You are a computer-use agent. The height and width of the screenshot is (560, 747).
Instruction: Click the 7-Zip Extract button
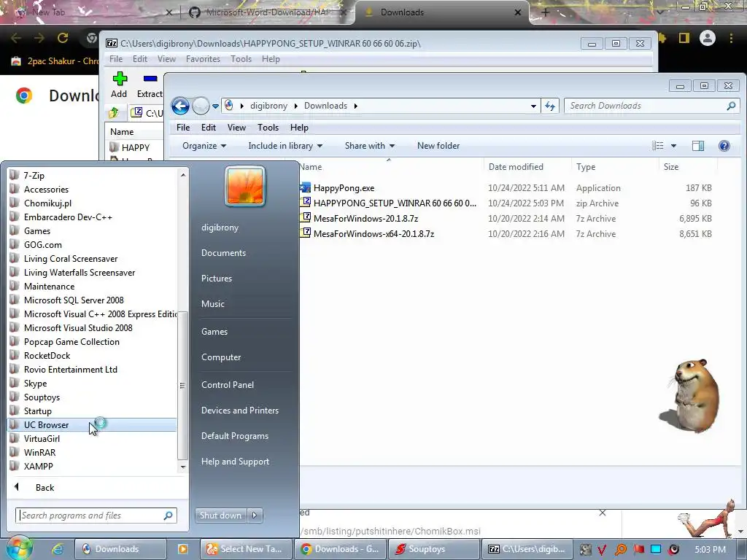[150, 85]
